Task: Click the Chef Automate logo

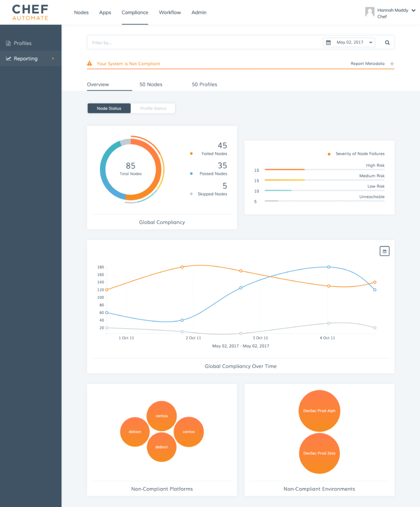Action: point(31,12)
